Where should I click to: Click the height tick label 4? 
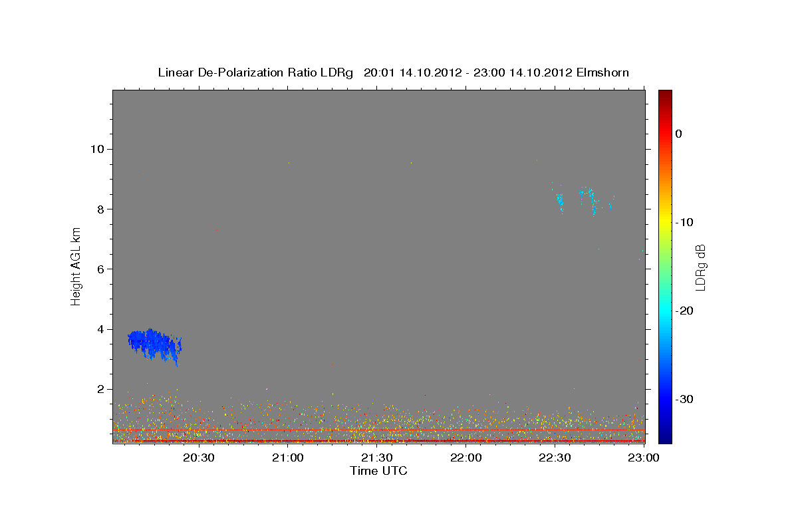(x=100, y=329)
